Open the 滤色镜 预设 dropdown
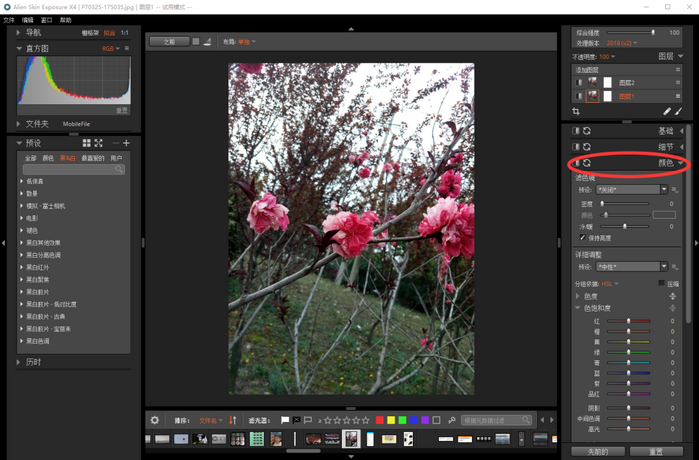 click(x=632, y=189)
